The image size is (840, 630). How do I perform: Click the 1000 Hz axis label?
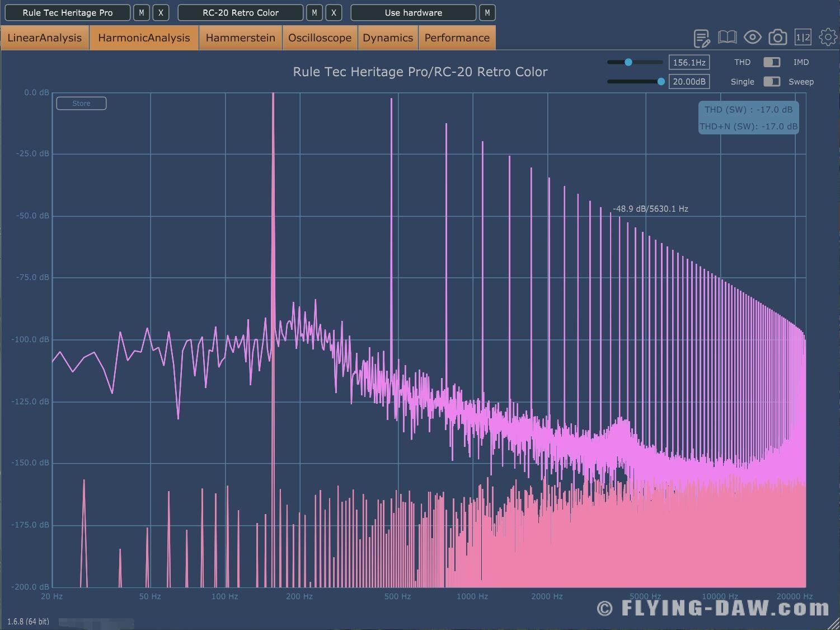472,596
